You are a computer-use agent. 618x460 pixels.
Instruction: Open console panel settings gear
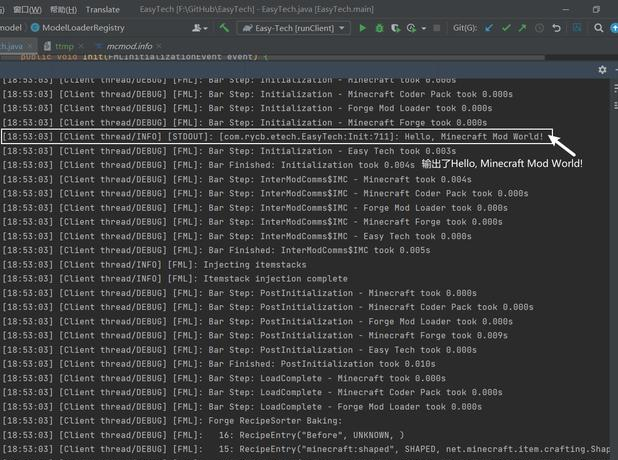click(x=602, y=70)
